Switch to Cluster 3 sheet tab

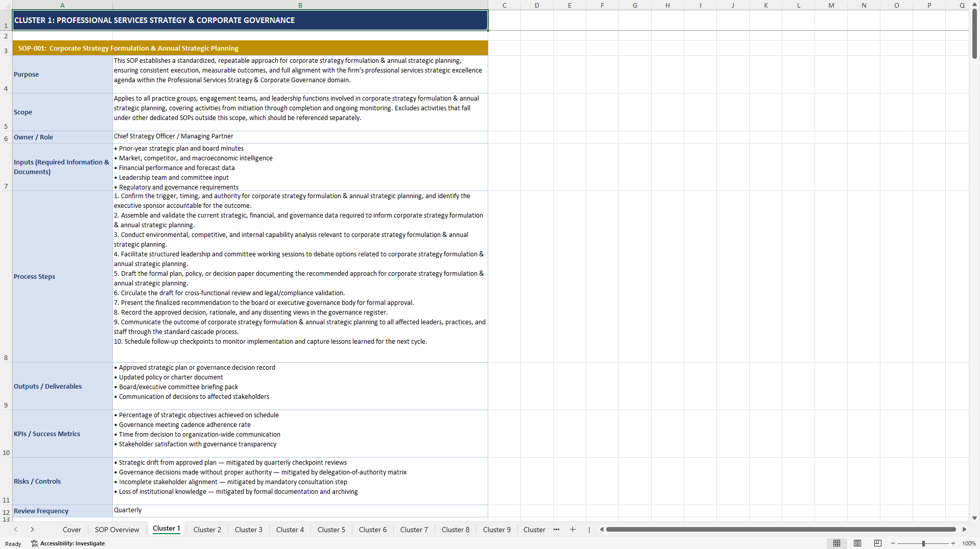click(x=249, y=530)
